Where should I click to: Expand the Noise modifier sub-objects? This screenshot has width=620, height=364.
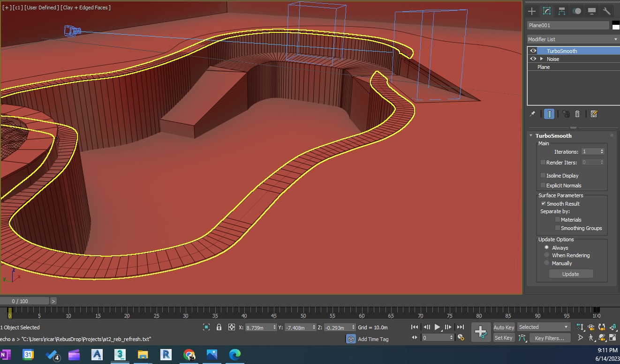pos(542,59)
